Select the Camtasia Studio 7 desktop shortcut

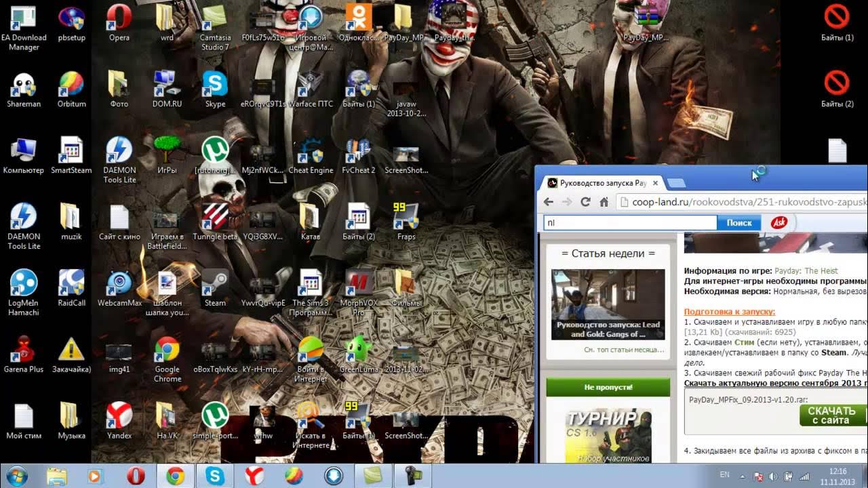click(x=215, y=28)
